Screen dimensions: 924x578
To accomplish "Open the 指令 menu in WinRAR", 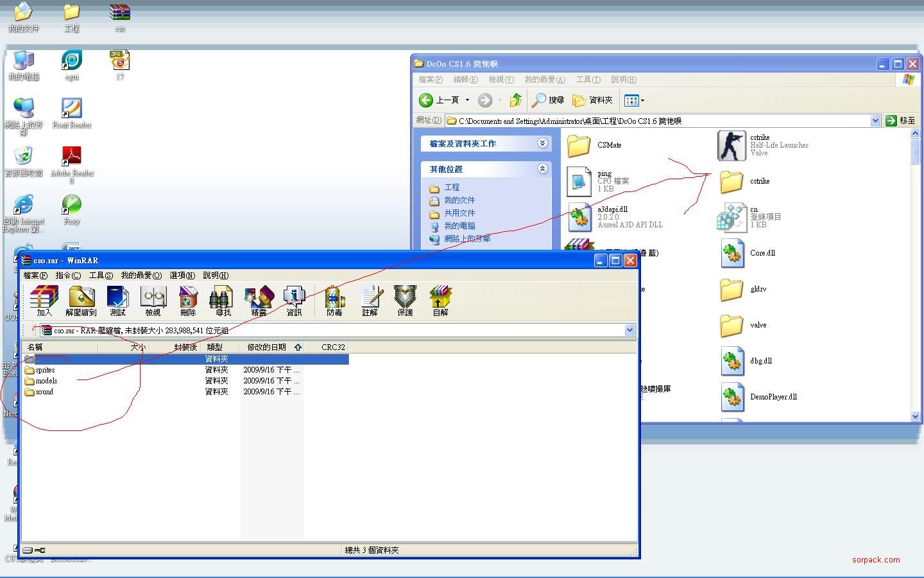I will pos(68,276).
